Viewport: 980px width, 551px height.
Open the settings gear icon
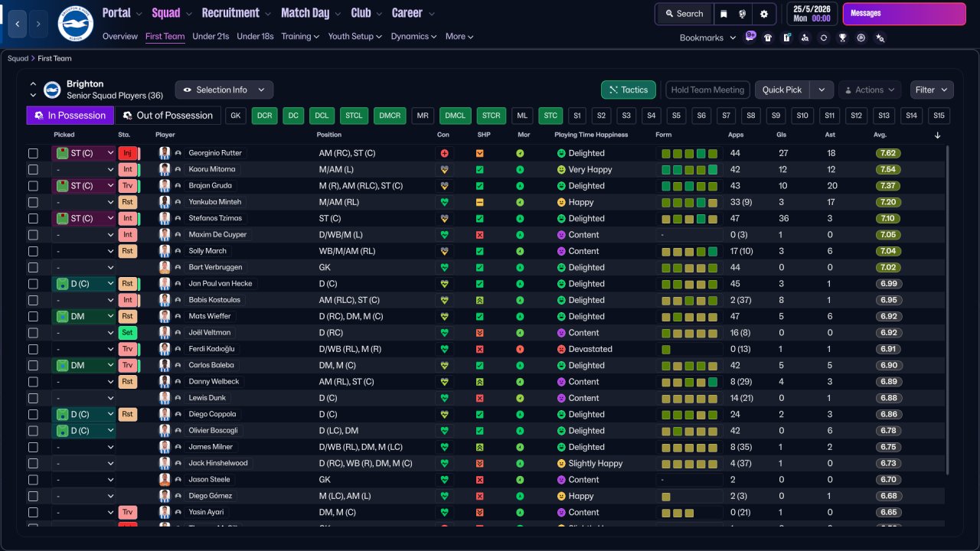pyautogui.click(x=763, y=14)
